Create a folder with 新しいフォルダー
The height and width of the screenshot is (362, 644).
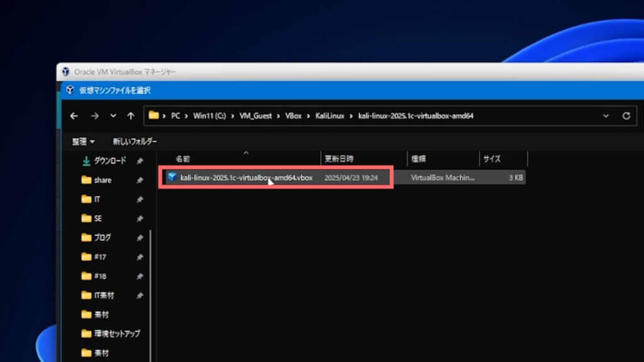pos(135,141)
